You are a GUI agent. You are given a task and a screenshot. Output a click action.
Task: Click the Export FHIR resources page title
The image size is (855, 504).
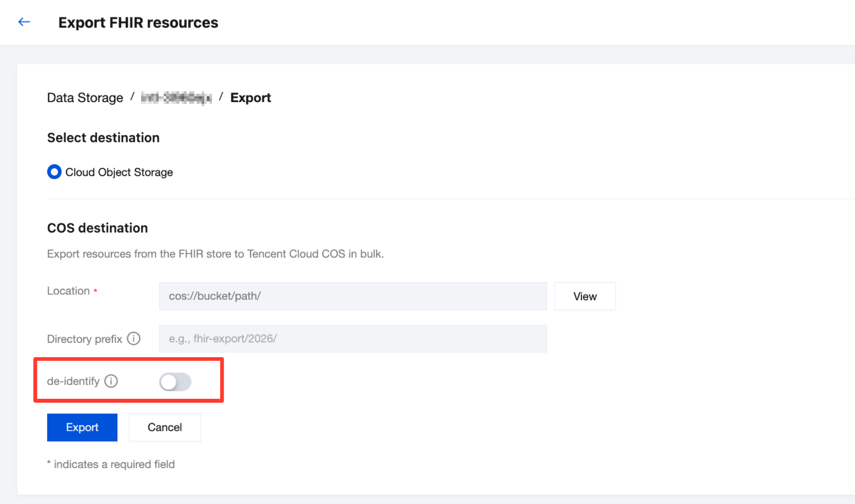click(138, 23)
